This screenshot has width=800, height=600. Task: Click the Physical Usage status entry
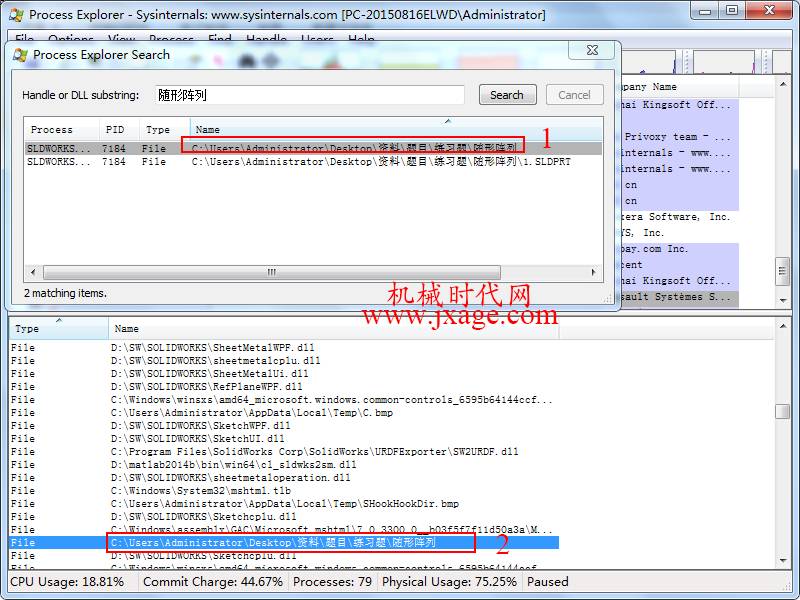tap(449, 582)
